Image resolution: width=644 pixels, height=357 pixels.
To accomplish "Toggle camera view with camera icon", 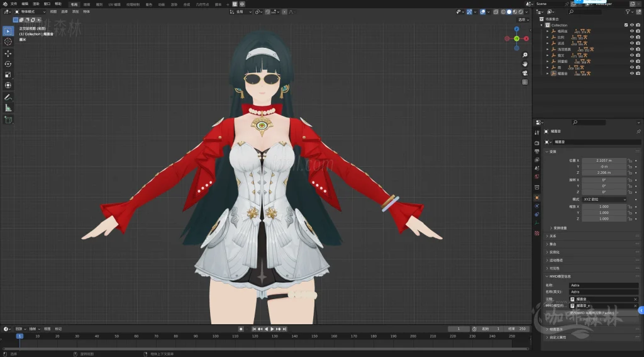I will tap(525, 73).
